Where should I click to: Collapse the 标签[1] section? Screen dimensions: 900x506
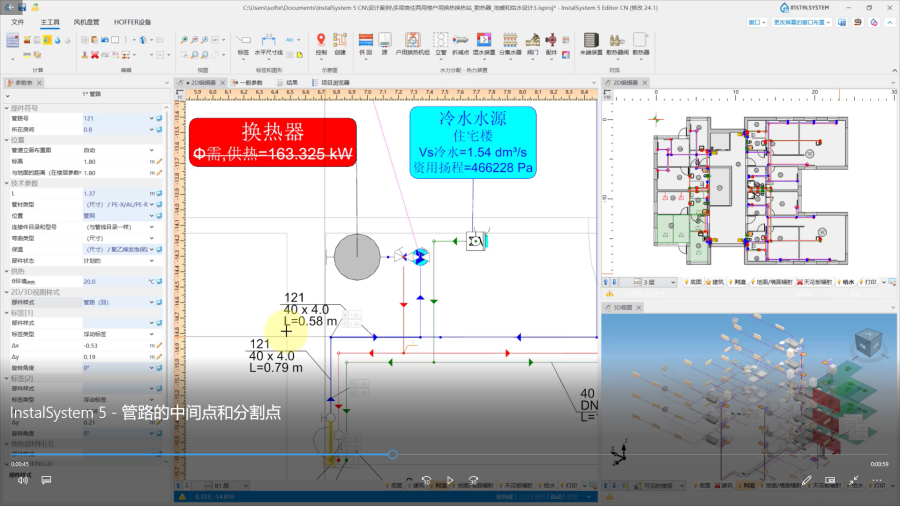[7, 313]
